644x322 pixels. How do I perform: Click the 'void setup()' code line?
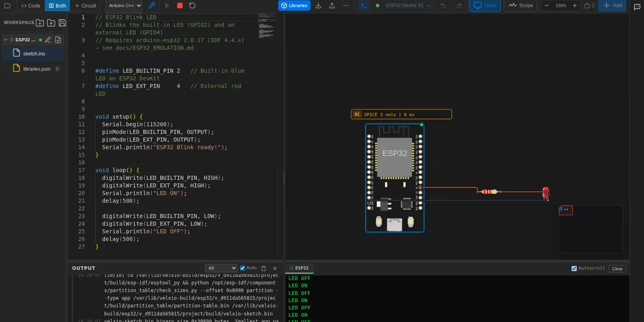[x=119, y=116]
